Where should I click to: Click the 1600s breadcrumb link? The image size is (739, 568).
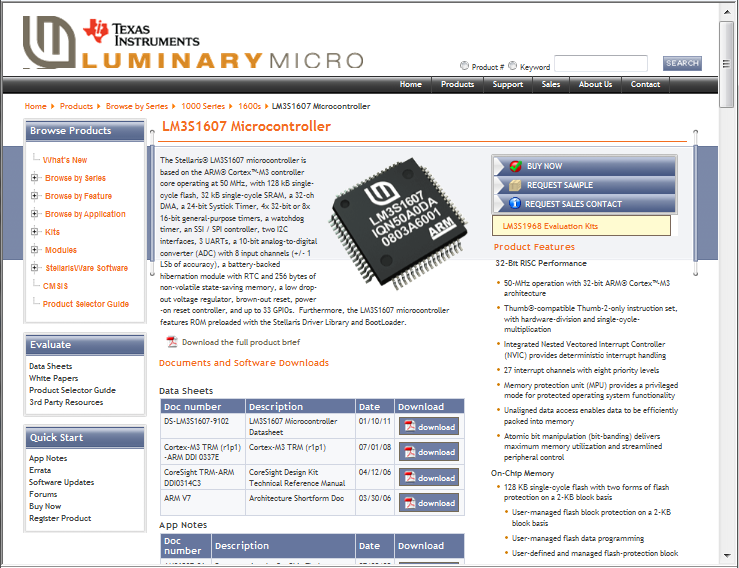(249, 107)
